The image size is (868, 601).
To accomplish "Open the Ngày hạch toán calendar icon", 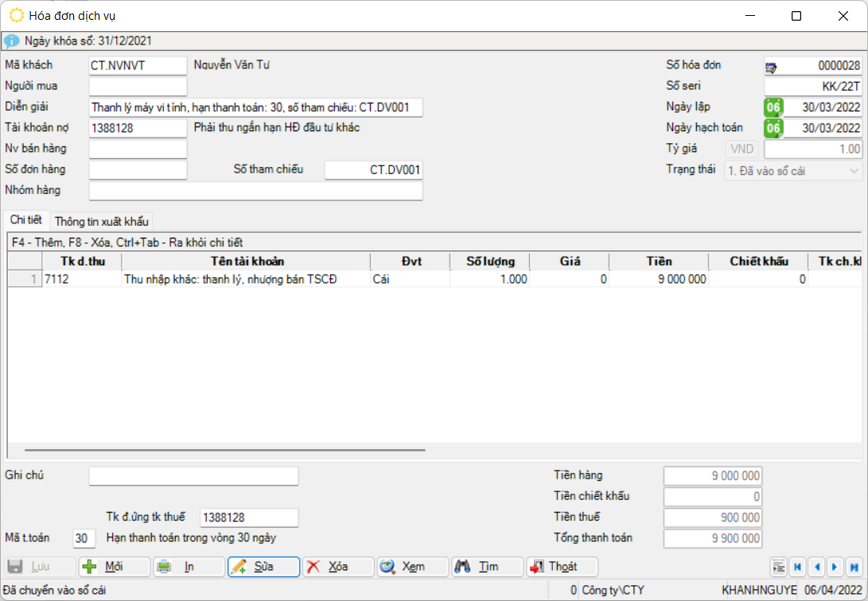I will pyautogui.click(x=773, y=128).
